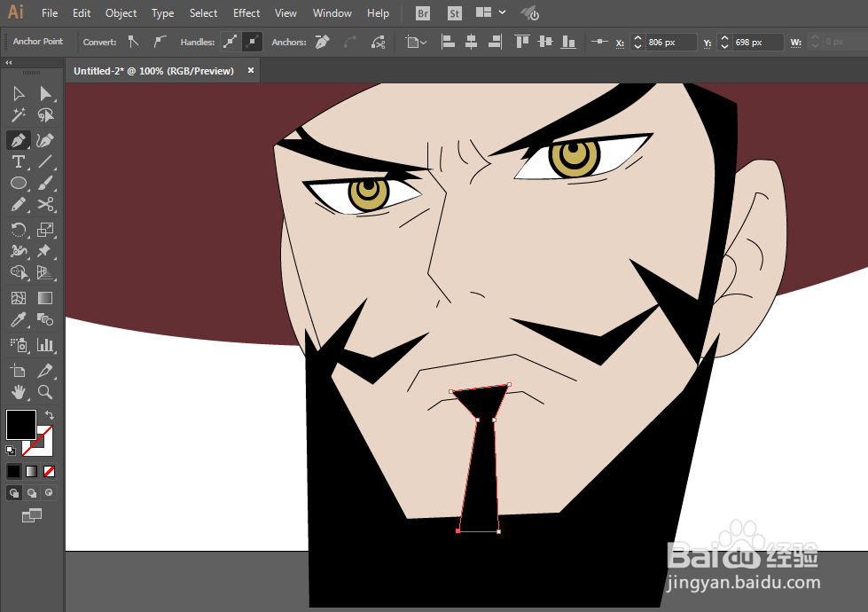This screenshot has height=612, width=868.
Task: Click Horizontal Align Right
Action: coord(495,42)
